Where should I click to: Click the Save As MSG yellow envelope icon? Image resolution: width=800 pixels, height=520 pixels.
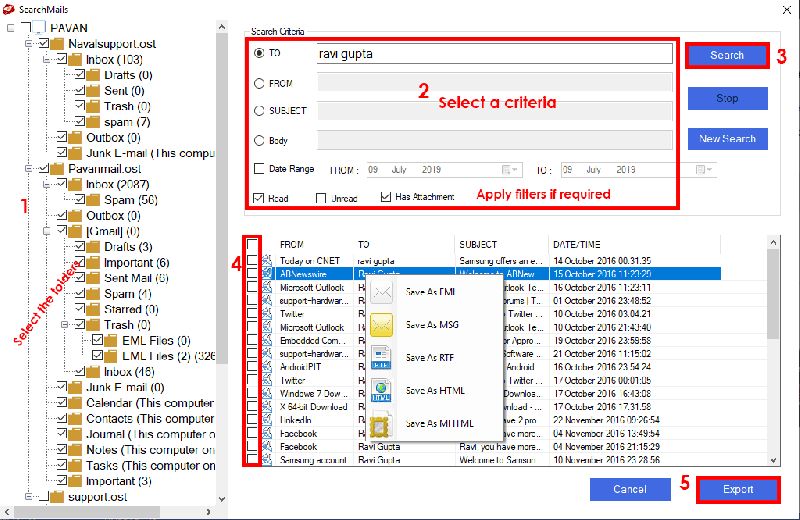(382, 325)
